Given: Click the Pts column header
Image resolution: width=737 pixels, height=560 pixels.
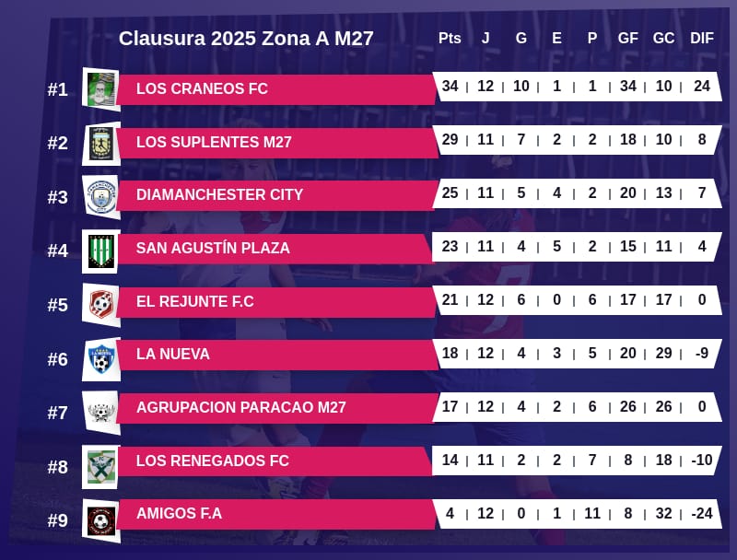Looking at the screenshot, I should pos(450,39).
